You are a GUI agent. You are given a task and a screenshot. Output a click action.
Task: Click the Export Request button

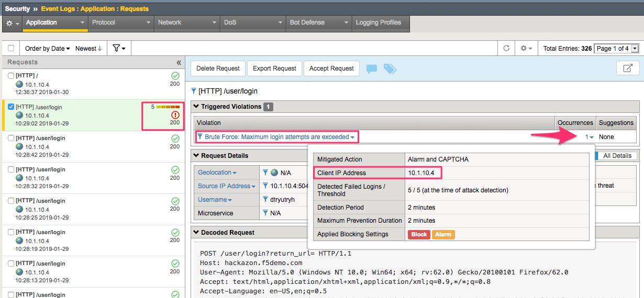point(275,68)
